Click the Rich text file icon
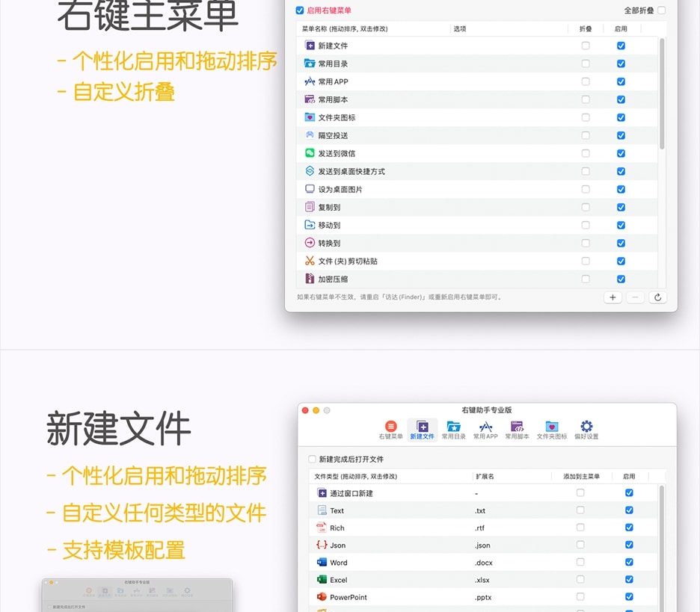 tap(322, 528)
